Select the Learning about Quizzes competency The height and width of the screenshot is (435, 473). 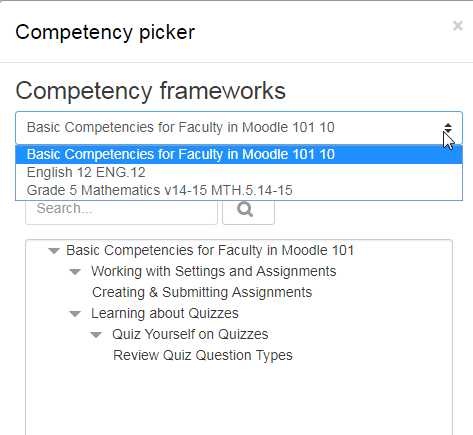coord(165,313)
